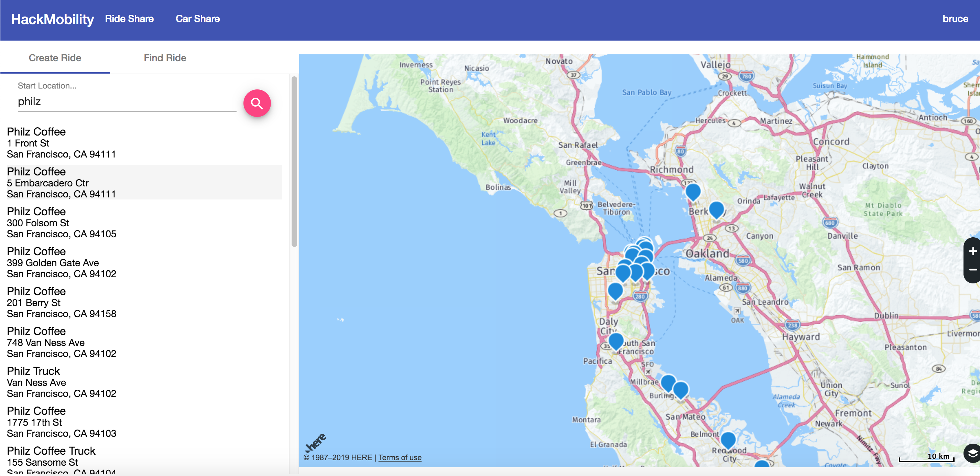Click the map marker near Richmond

[693, 191]
